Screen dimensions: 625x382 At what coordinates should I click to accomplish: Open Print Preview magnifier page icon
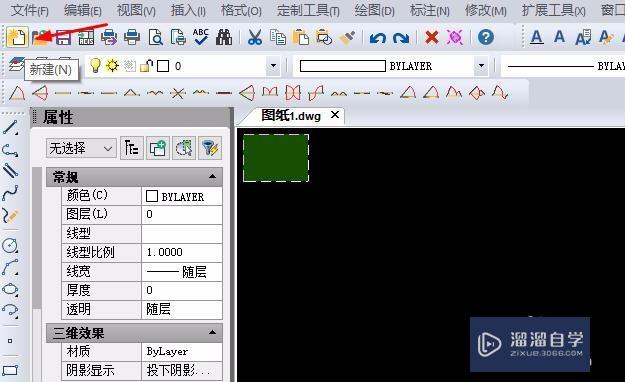[x=155, y=37]
